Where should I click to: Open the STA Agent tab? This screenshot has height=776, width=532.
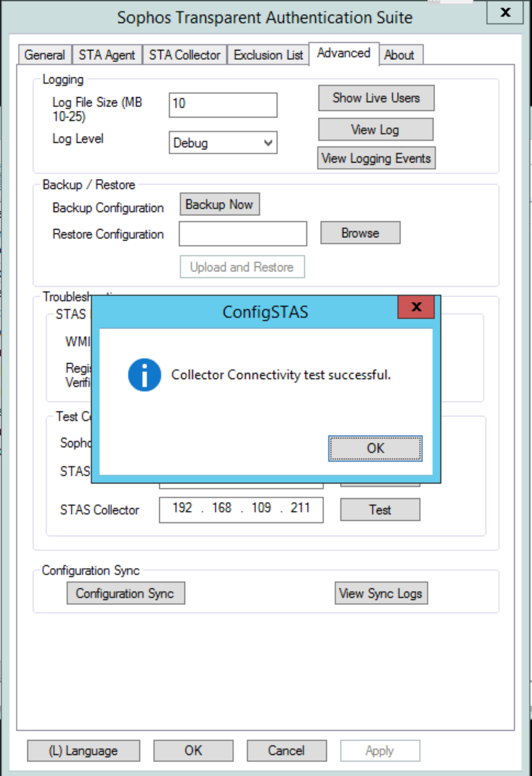point(107,55)
